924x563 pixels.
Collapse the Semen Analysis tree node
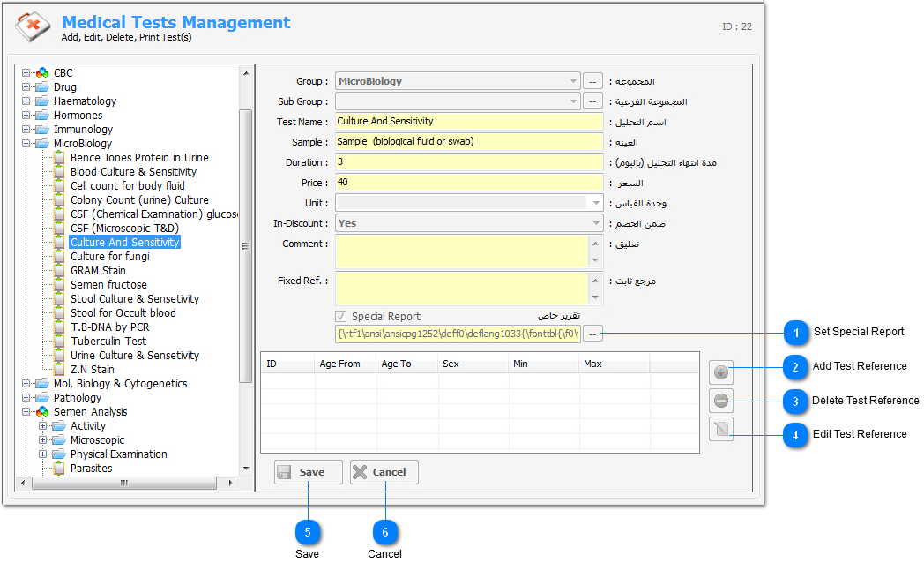click(26, 412)
